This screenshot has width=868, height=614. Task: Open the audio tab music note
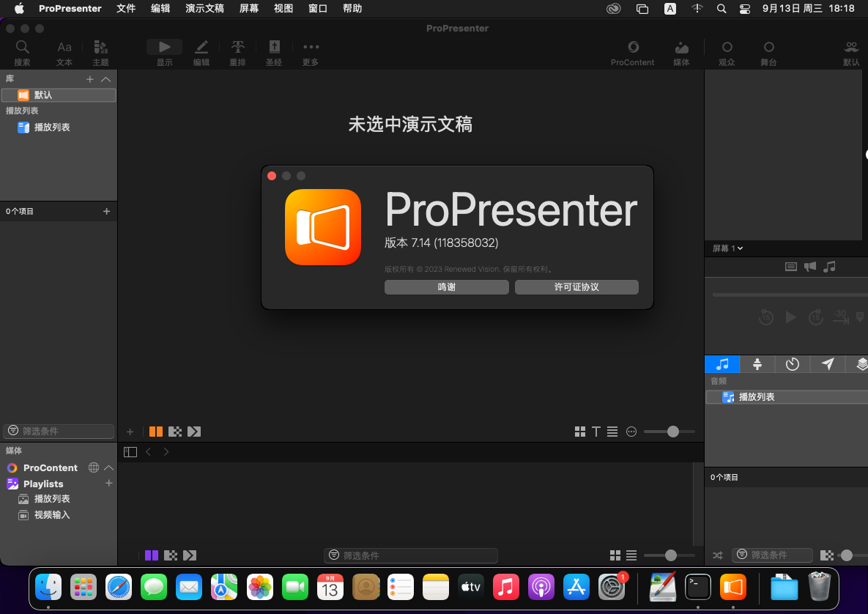[x=722, y=364]
